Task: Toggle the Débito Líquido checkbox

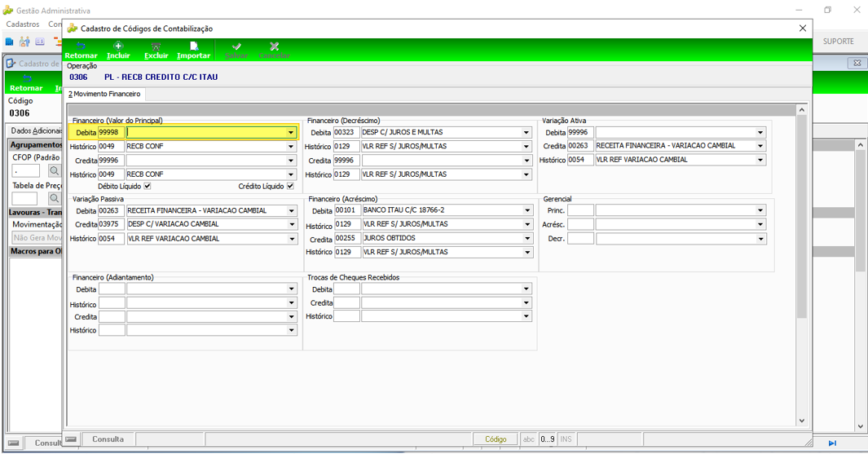Action: click(x=148, y=187)
